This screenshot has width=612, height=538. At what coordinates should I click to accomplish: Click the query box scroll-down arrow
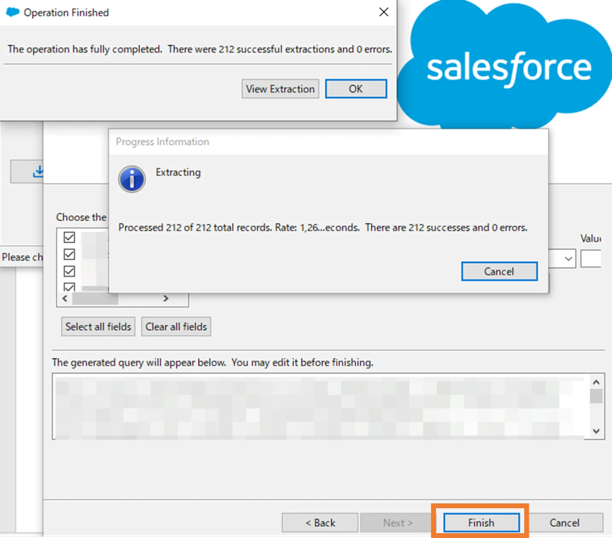click(596, 429)
